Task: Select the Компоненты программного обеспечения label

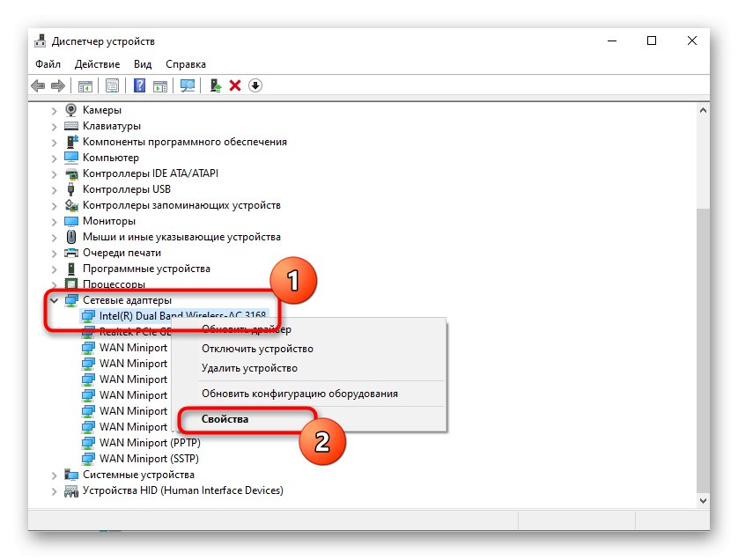Action: (185, 142)
